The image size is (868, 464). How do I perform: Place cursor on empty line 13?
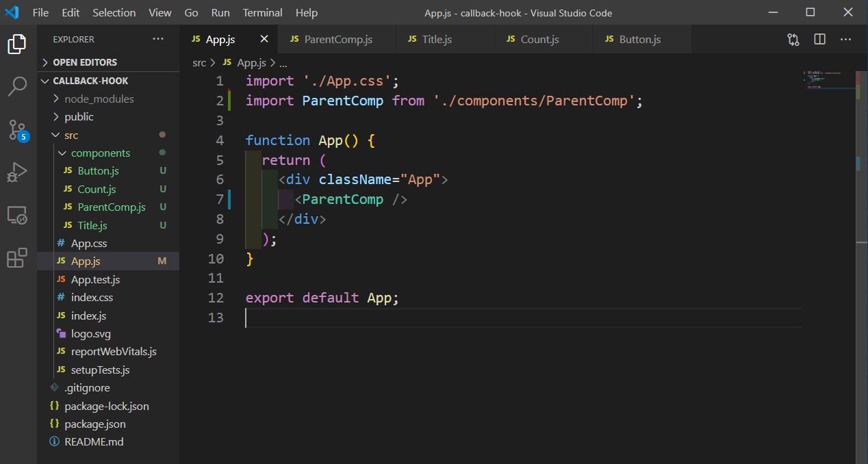tap(523, 318)
